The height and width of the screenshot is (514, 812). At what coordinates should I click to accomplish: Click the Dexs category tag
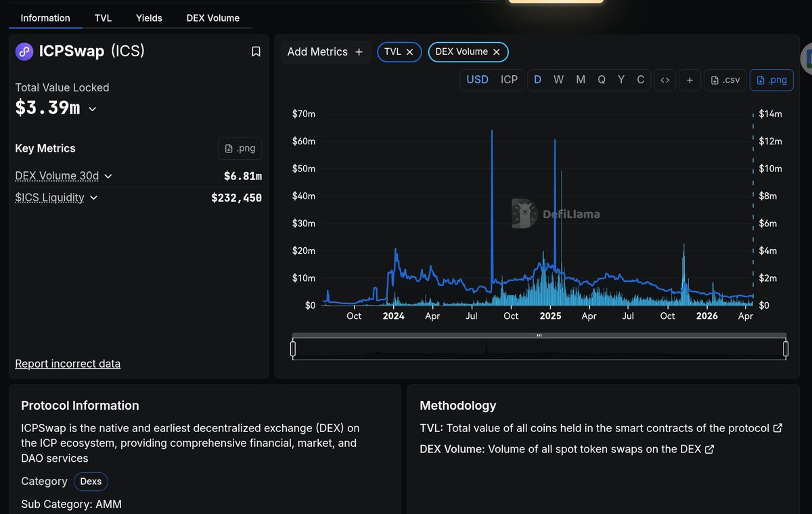(91, 481)
